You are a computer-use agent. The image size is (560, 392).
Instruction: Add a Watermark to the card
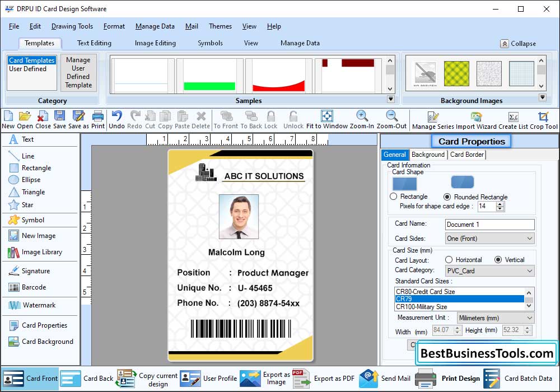coord(32,305)
